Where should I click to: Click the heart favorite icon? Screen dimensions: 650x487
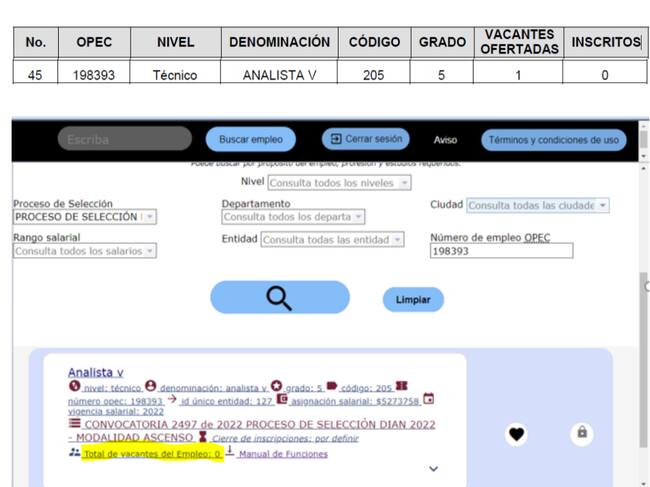[517, 434]
